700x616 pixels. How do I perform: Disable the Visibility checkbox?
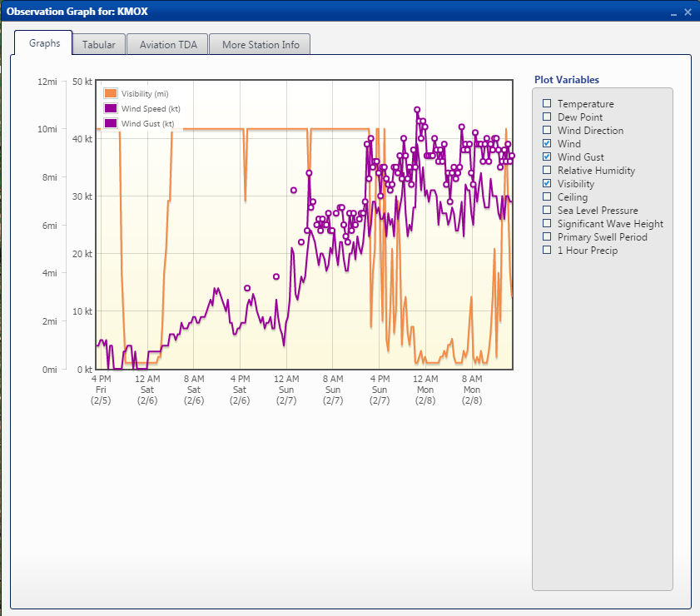coord(547,183)
